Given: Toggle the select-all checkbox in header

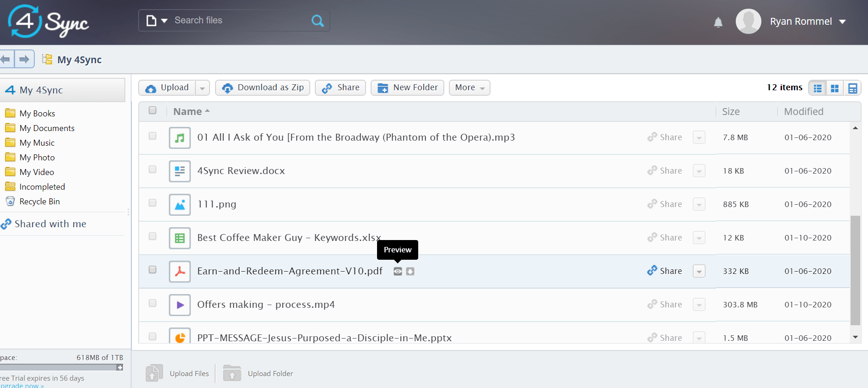Looking at the screenshot, I should [152, 110].
